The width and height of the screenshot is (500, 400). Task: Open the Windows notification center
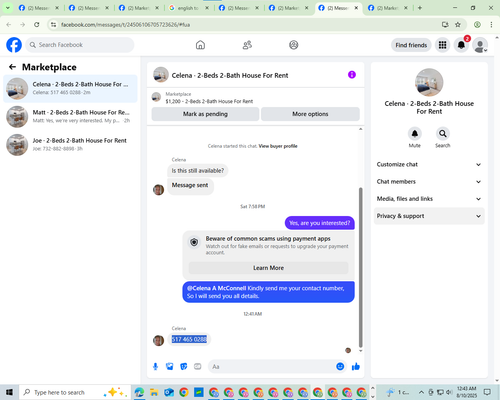point(487,392)
